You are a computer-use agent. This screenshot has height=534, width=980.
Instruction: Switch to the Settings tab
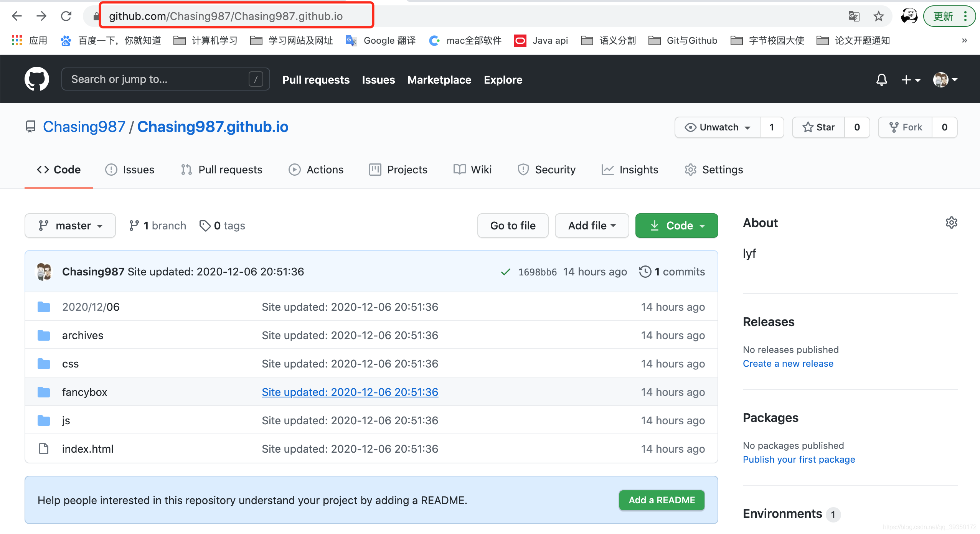[x=714, y=170]
